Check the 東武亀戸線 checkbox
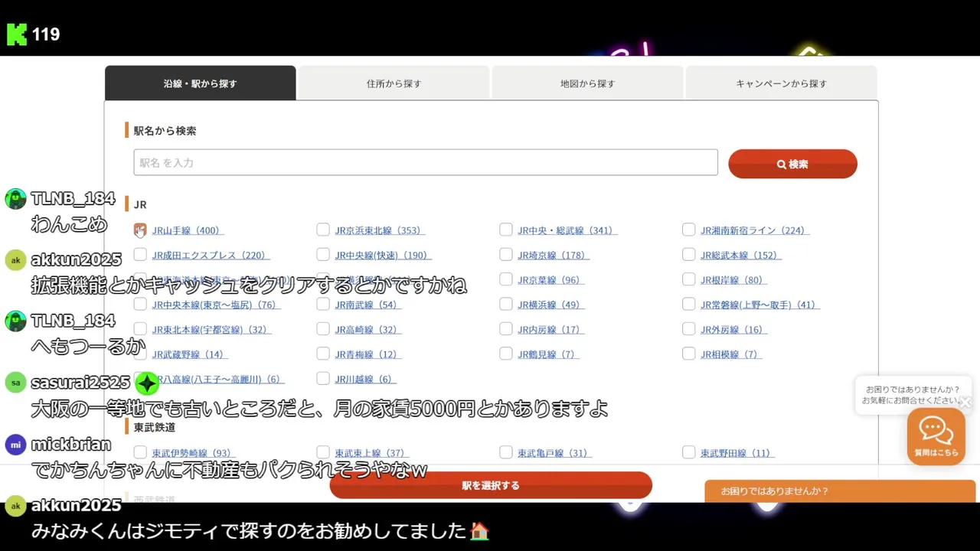The image size is (980, 551). [x=506, y=452]
